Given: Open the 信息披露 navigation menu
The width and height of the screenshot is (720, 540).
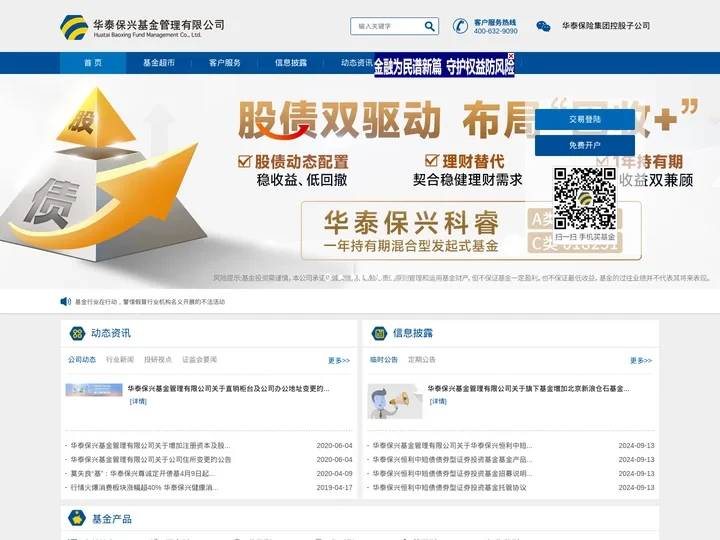Looking at the screenshot, I should coord(291,63).
